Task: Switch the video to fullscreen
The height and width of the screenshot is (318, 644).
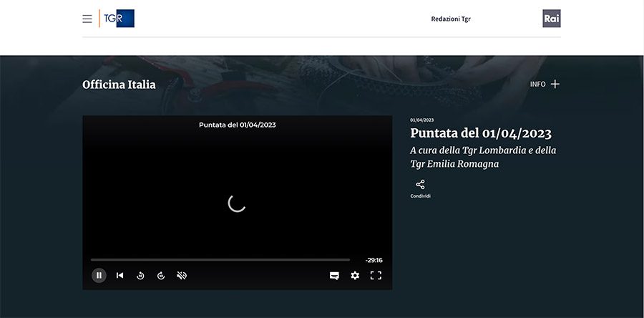Action: click(376, 276)
